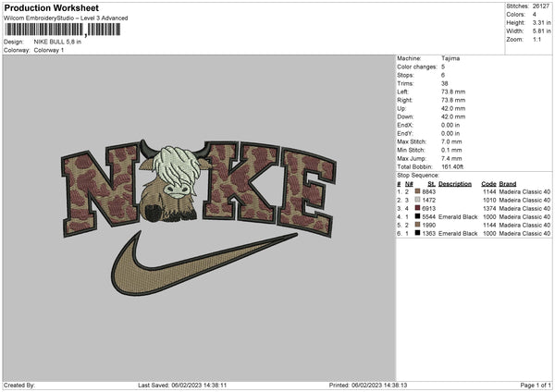Click the N# column header
Image resolution: width=555 pixels, height=392 pixels.
pyautogui.click(x=409, y=184)
